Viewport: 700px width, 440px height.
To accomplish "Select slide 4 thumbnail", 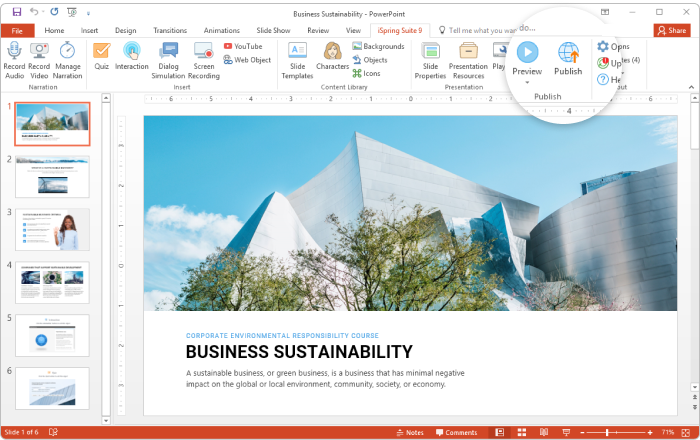I will point(52,282).
